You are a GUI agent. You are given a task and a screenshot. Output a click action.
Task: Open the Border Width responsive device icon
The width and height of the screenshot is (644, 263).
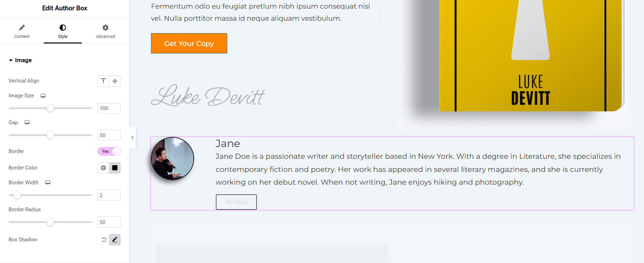click(x=48, y=183)
